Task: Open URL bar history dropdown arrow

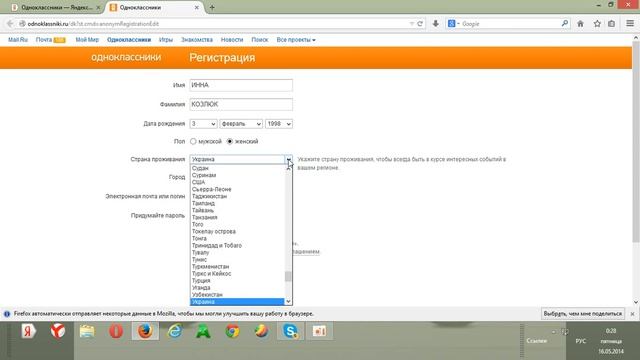Action: (x=411, y=24)
